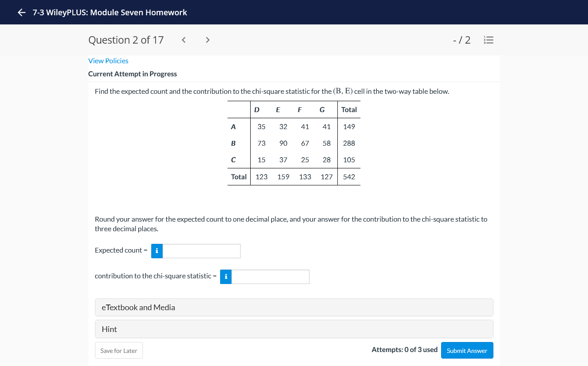588x366 pixels.
Task: Click the info icon beside Expected count field
Action: [x=156, y=251]
